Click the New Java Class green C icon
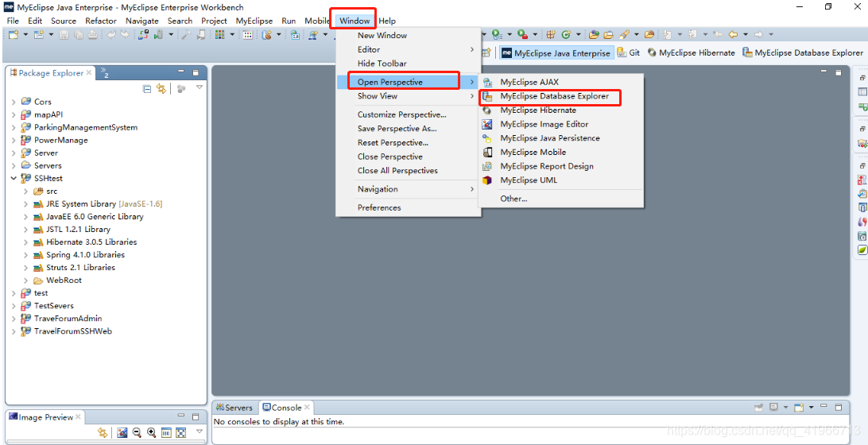This screenshot has width=868, height=445. [566, 34]
